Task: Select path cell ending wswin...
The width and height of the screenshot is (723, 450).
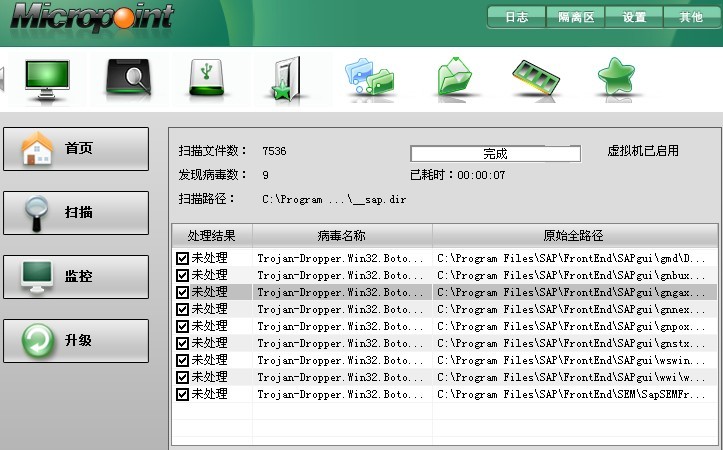Action: tap(575, 361)
